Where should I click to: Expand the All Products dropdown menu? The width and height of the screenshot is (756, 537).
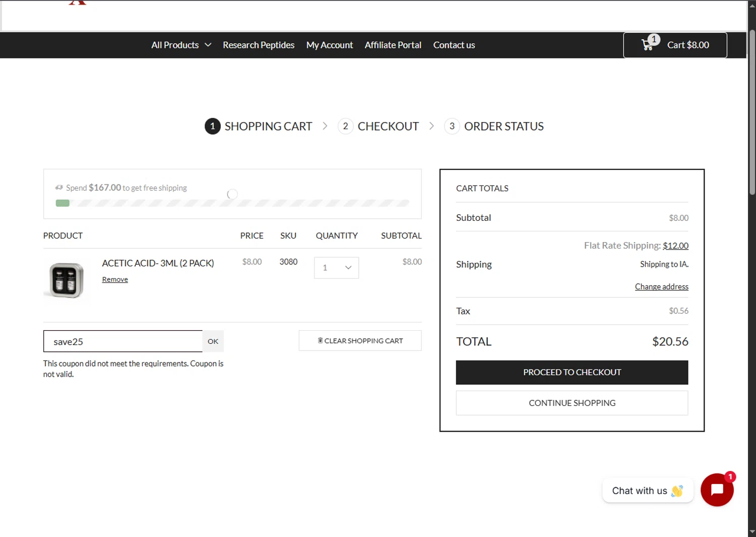pos(181,45)
